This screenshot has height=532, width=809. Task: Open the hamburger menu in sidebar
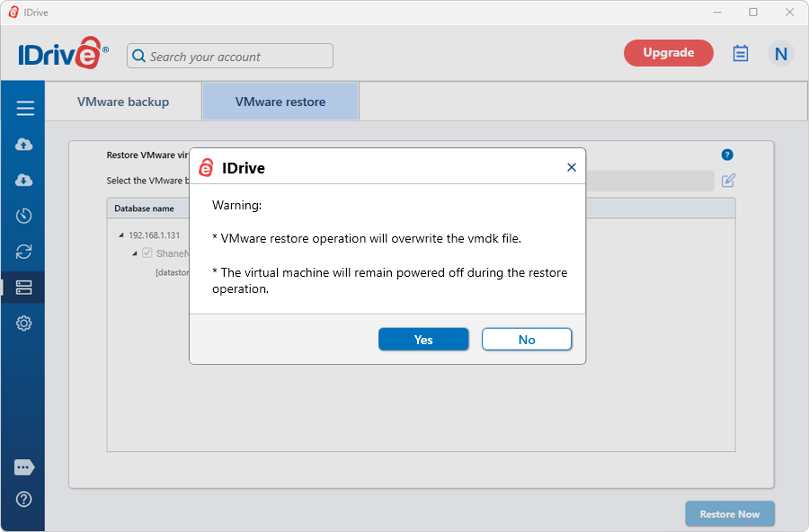click(25, 108)
